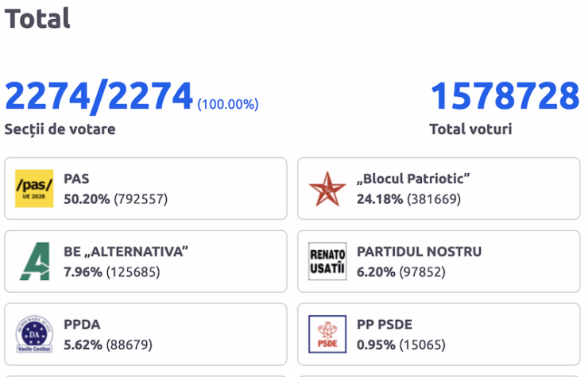Click the Renato Usatîi party logo
This screenshot has width=588, height=377.
[327, 261]
